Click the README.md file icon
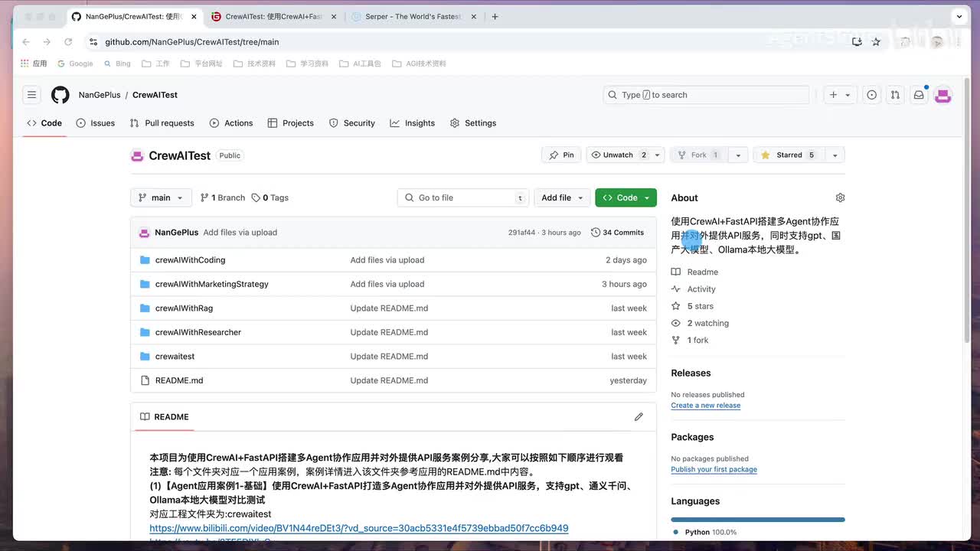Screen dimensions: 980x551 point(145,380)
